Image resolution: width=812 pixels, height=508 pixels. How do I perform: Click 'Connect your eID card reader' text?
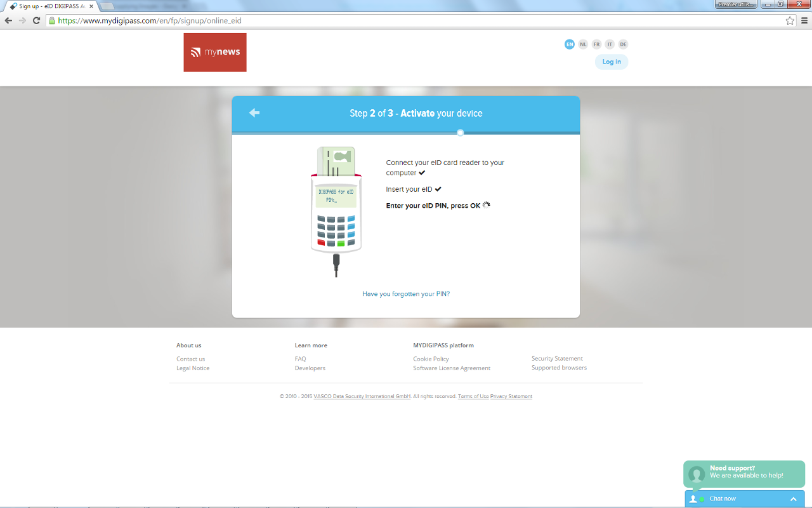click(445, 168)
